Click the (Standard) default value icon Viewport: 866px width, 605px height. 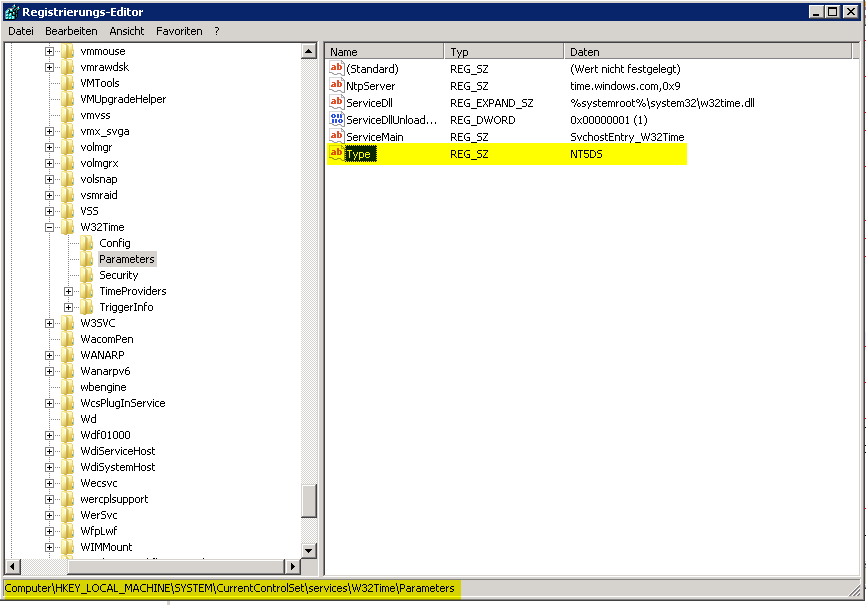click(336, 69)
